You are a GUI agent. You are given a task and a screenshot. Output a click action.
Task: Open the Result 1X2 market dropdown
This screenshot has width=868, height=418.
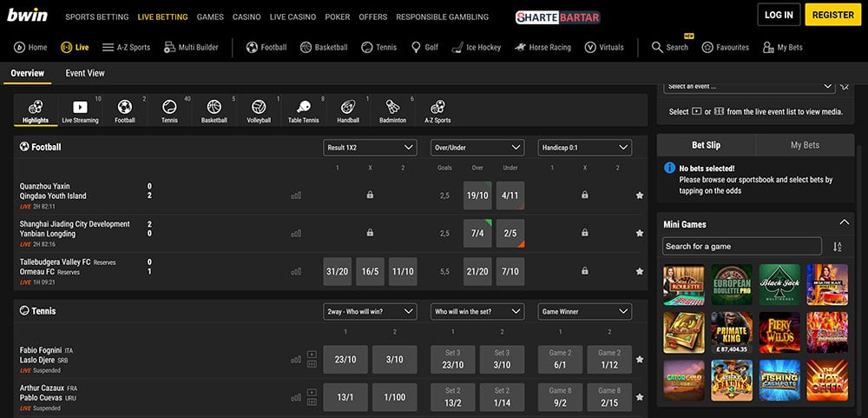371,148
